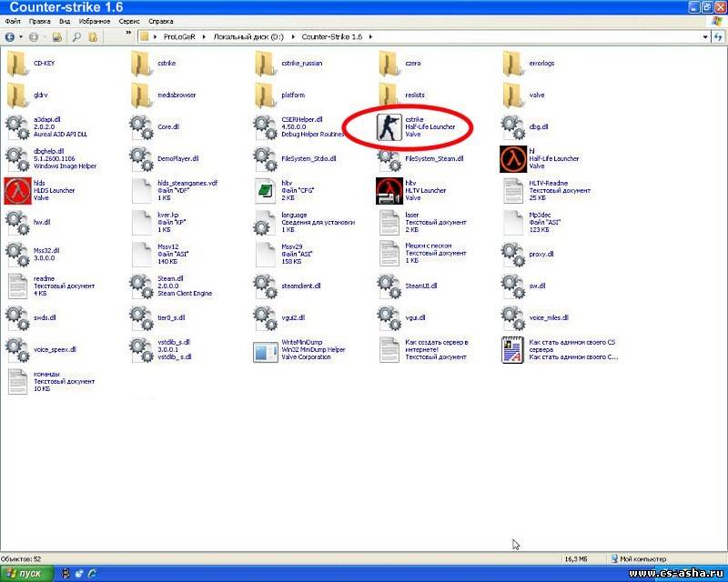
Task: Click the Back navigation button
Action: [x=10, y=37]
